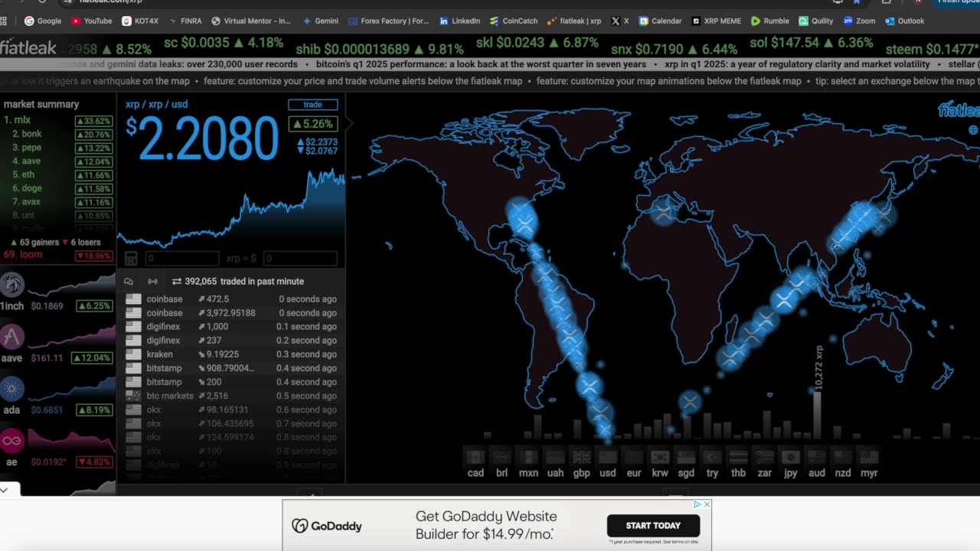Choose the thb currency flag

pyautogui.click(x=738, y=457)
